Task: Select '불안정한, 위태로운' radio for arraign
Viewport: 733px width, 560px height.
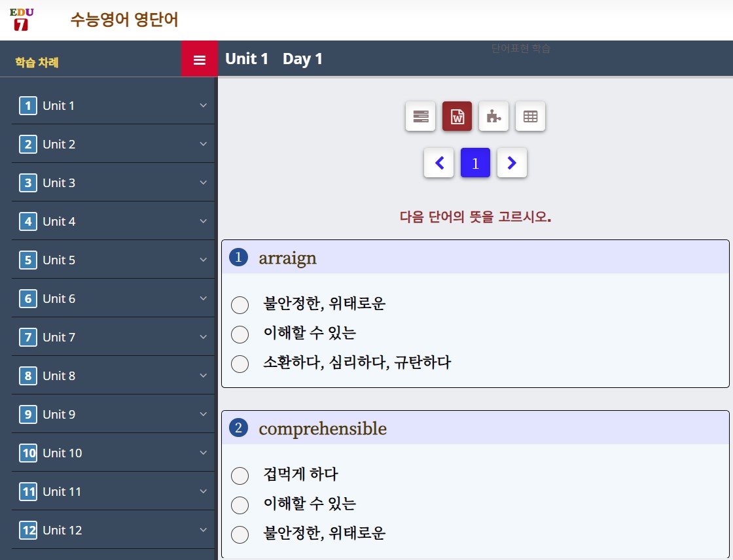Action: pyautogui.click(x=240, y=305)
